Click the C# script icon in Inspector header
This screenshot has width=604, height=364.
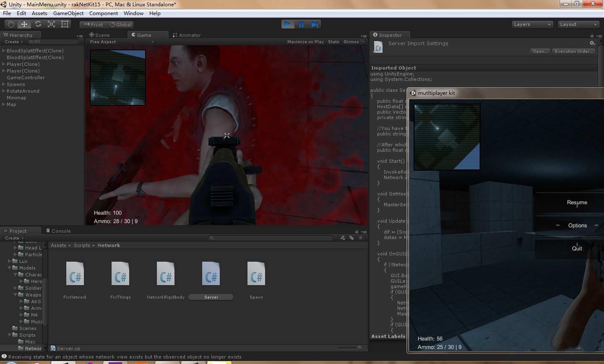pyautogui.click(x=378, y=47)
